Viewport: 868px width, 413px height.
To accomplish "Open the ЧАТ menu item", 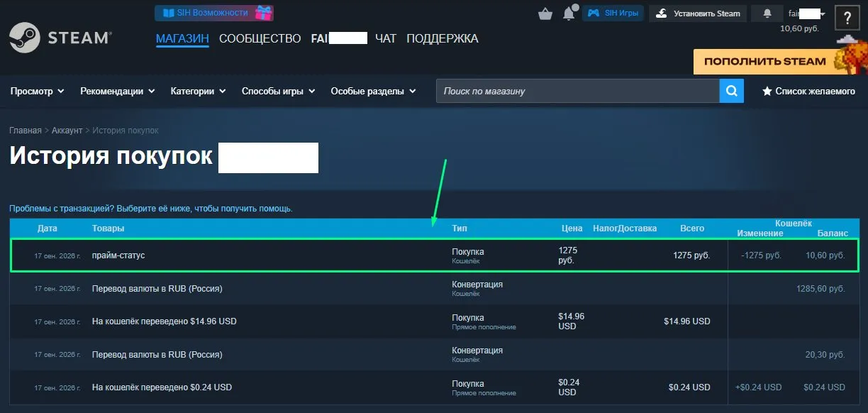I will (x=386, y=38).
